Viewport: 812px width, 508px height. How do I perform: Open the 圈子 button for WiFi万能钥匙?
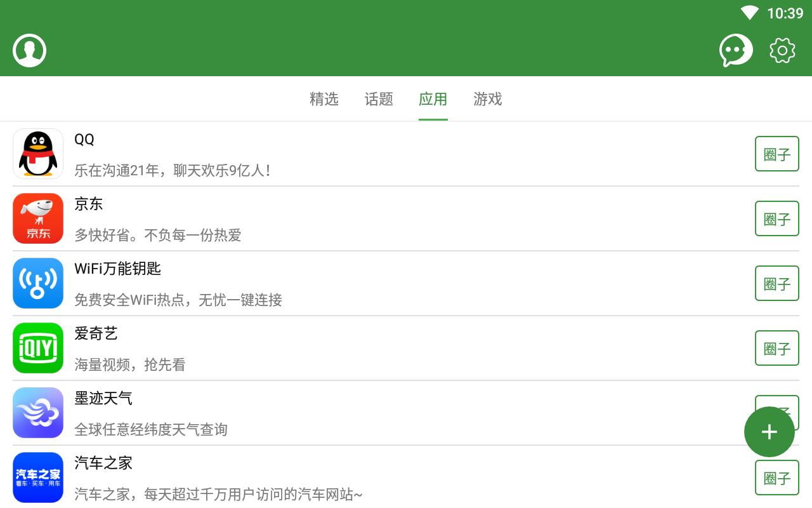click(777, 283)
